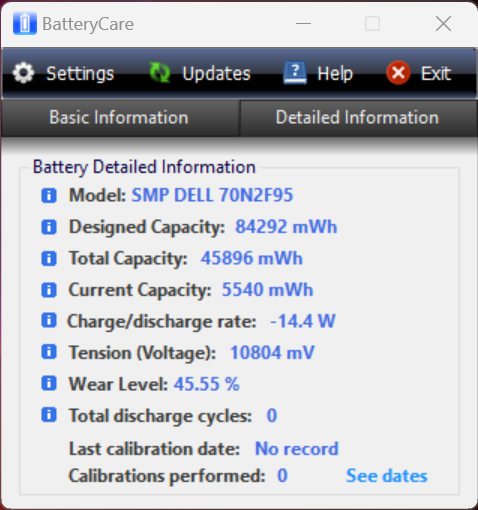Click info icon beside Model
This screenshot has width=478, height=510.
[x=49, y=195]
